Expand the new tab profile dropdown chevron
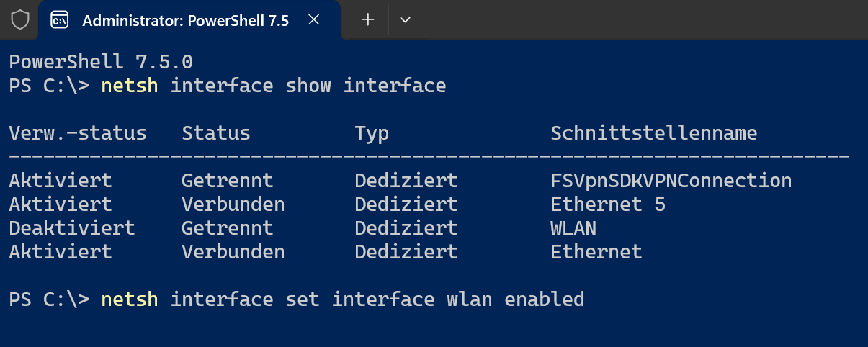This screenshot has height=347, width=868. point(405,20)
